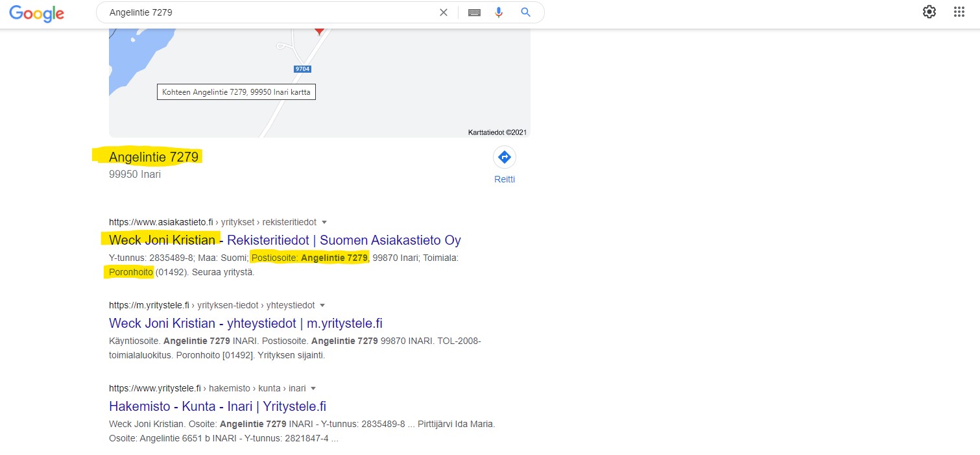Viewport: 980px width, 455px height.
Task: Click Karttatiedot ©2021 map attribution
Action: (x=497, y=132)
